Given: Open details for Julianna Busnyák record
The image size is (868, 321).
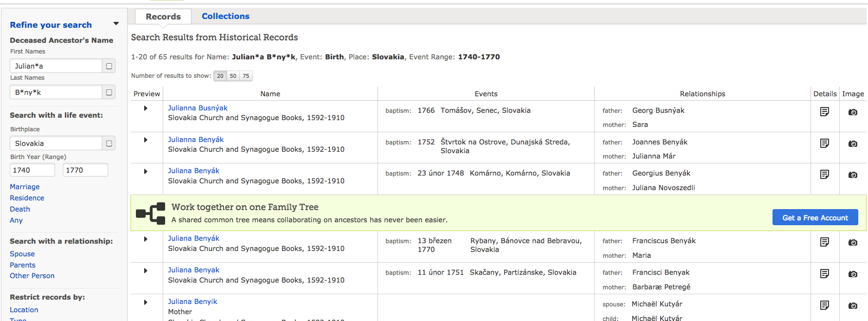Looking at the screenshot, I should tap(824, 112).
